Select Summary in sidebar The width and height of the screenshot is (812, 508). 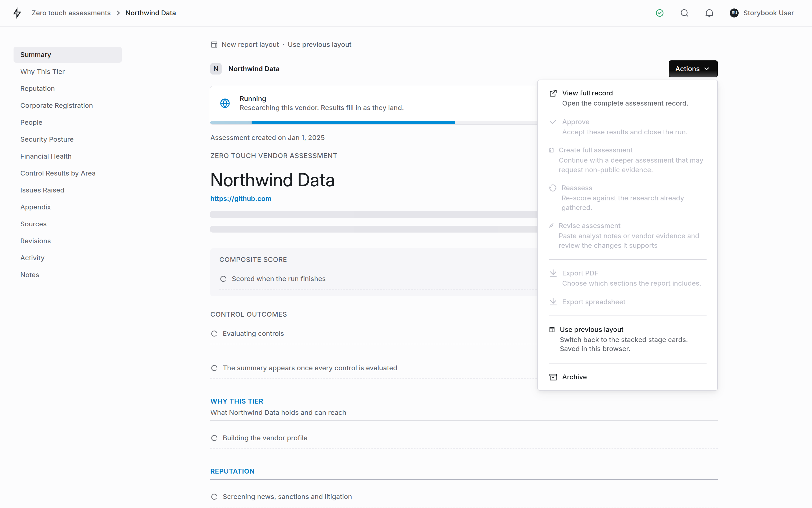tap(67, 55)
